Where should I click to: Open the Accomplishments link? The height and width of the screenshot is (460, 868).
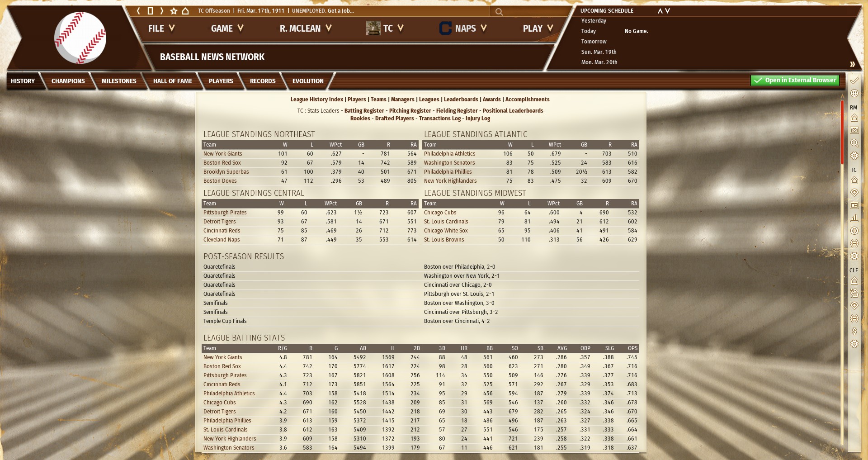point(527,100)
